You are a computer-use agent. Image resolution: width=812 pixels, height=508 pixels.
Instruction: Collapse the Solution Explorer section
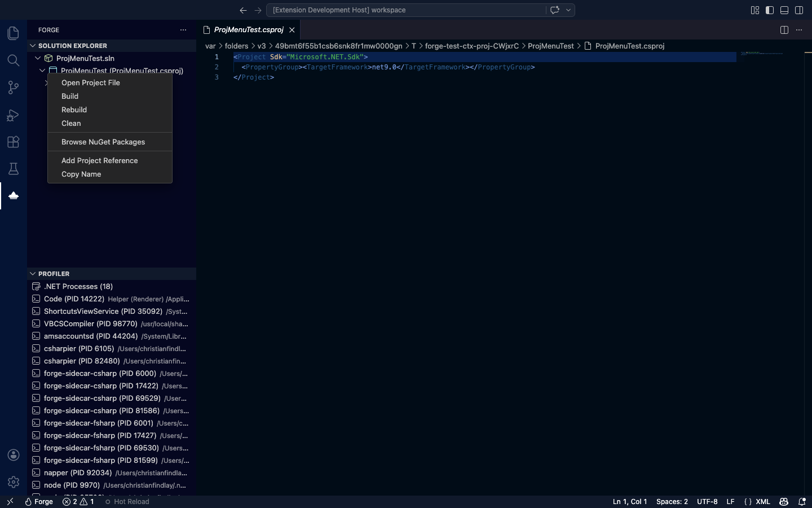tap(33, 46)
